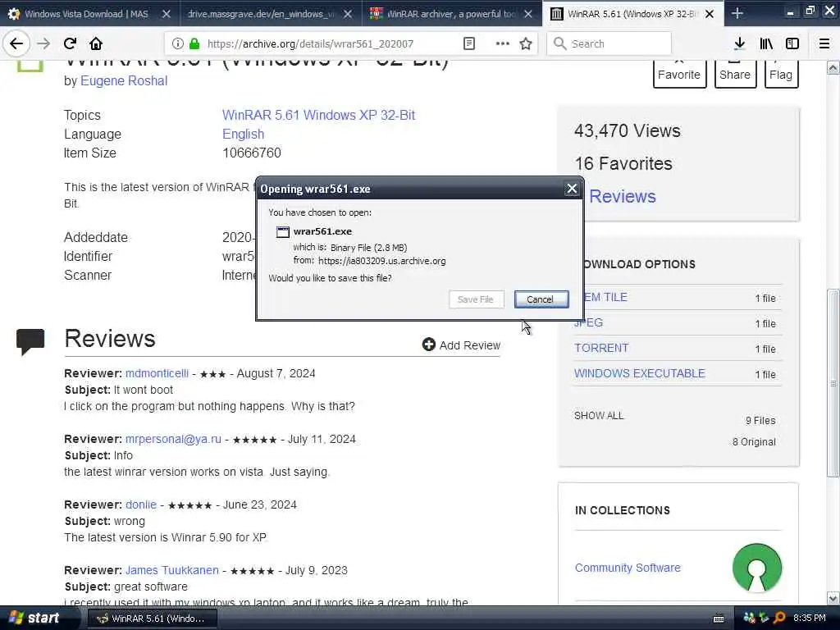Download the WINDOWS EXECUTABLE option
The height and width of the screenshot is (630, 840).
click(640, 373)
